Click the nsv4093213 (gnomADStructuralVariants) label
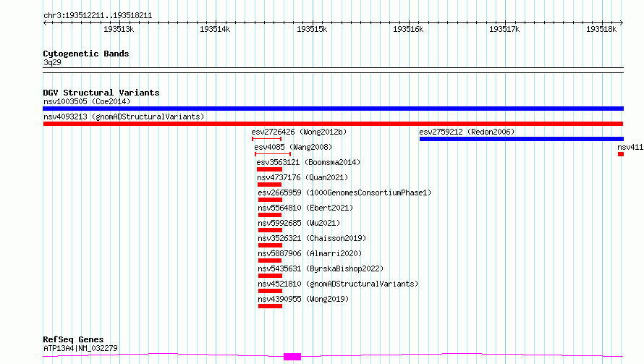 pos(124,117)
